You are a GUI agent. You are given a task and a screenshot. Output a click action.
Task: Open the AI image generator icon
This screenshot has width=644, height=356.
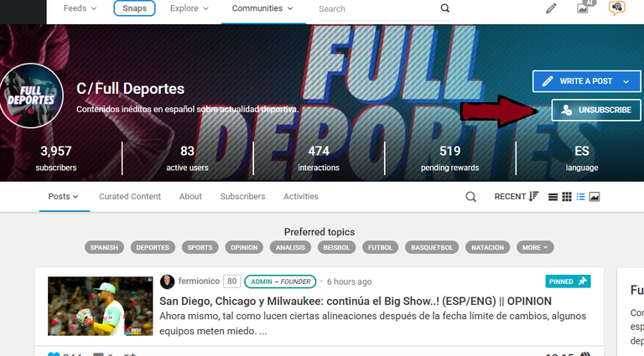click(x=585, y=7)
